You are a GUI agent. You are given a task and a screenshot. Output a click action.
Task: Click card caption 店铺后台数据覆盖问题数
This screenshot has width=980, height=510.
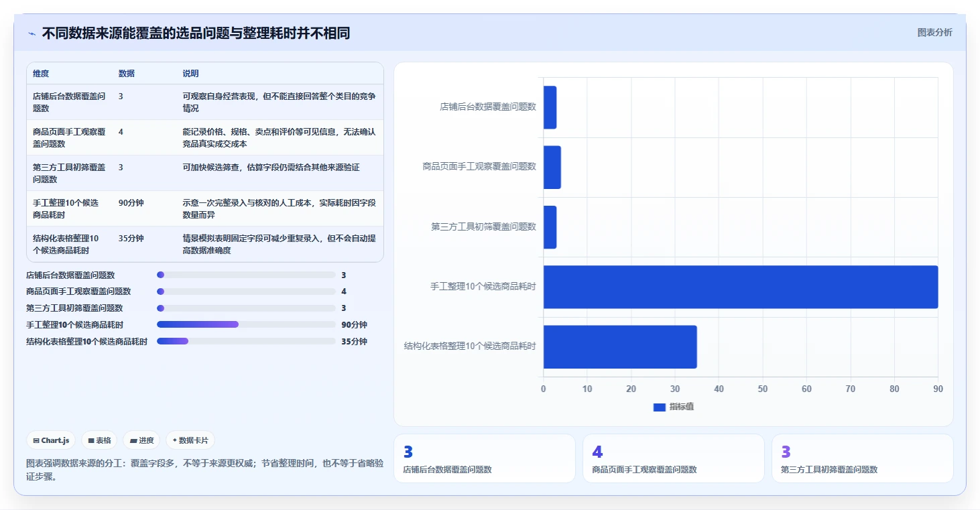pos(447,470)
